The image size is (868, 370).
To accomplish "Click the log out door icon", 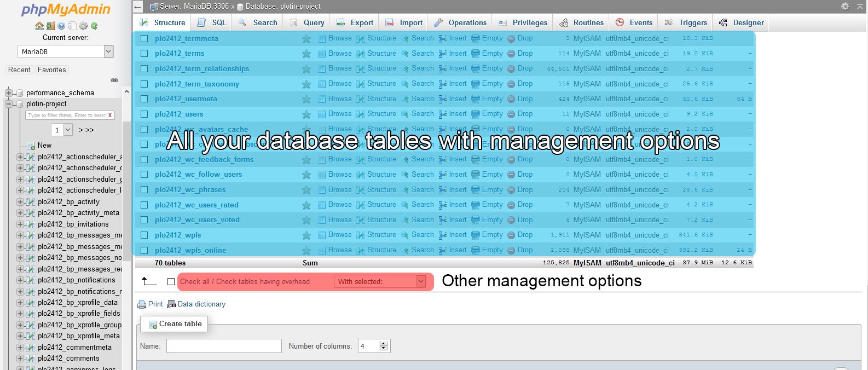I will pyautogui.click(x=50, y=26).
